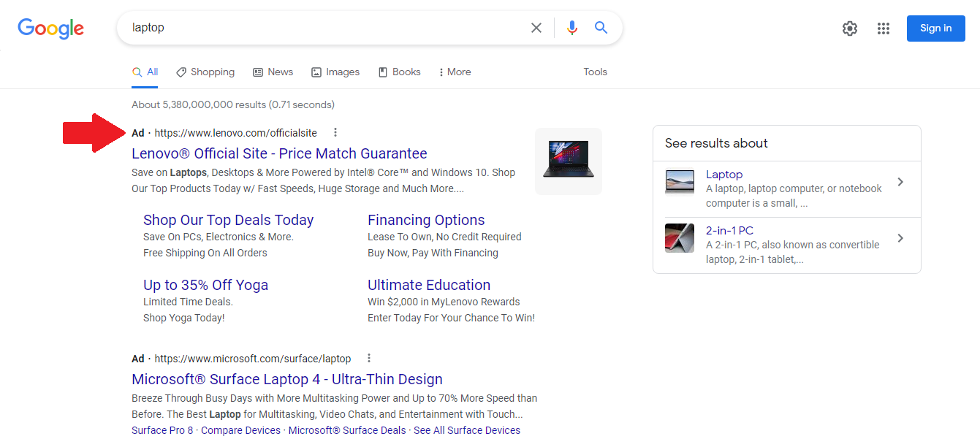980x439 pixels.
Task: Open the Google apps grid icon
Action: [884, 28]
